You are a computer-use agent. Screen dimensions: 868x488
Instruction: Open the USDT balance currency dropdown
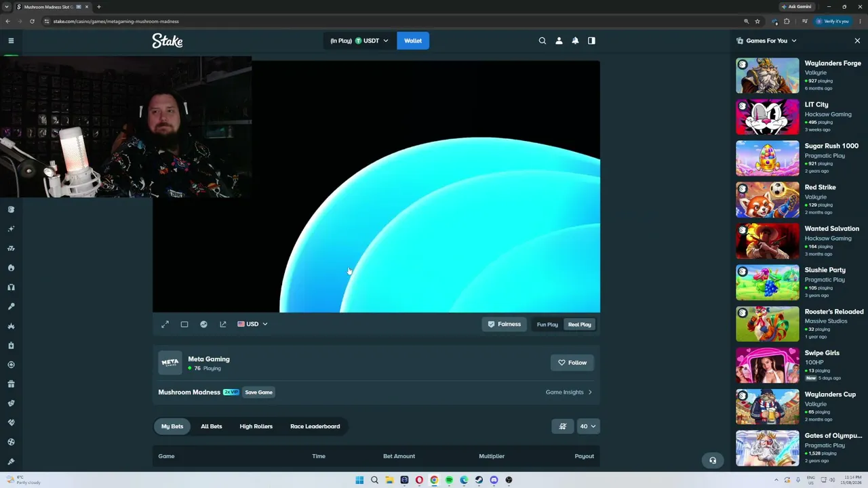point(359,41)
